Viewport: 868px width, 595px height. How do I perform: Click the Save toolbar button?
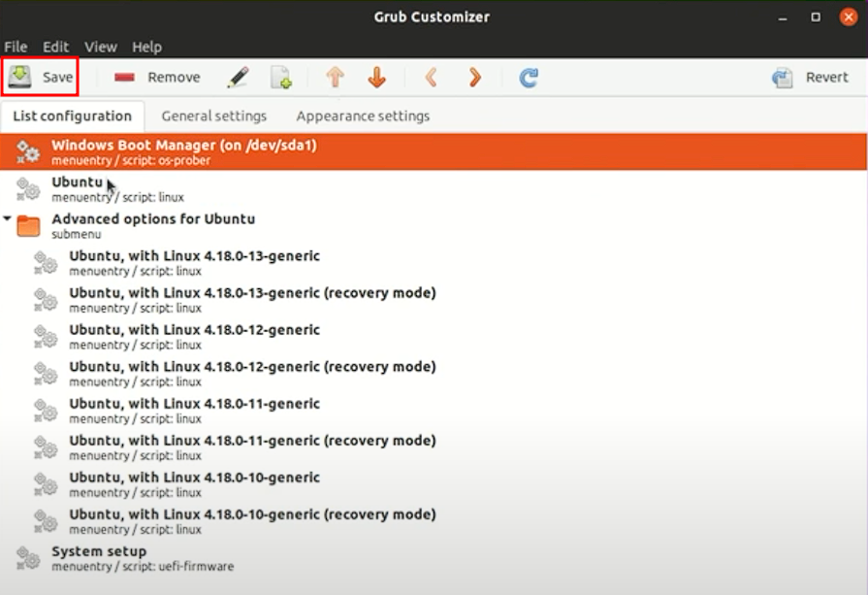pos(40,77)
